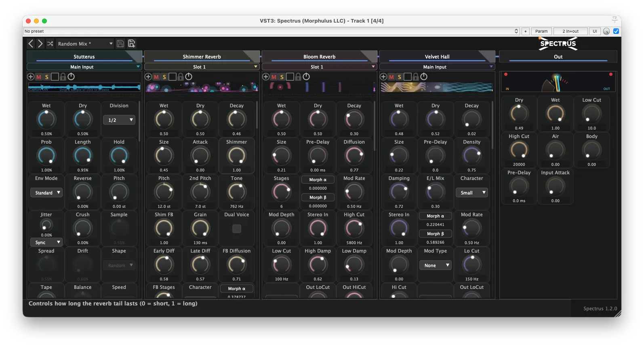Select the Stutterus module tab

point(84,56)
